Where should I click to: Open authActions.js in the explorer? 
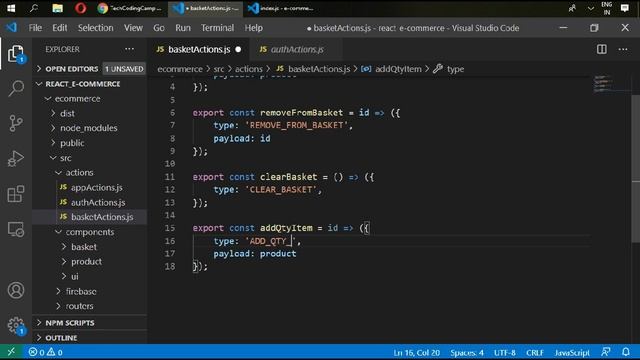98,202
